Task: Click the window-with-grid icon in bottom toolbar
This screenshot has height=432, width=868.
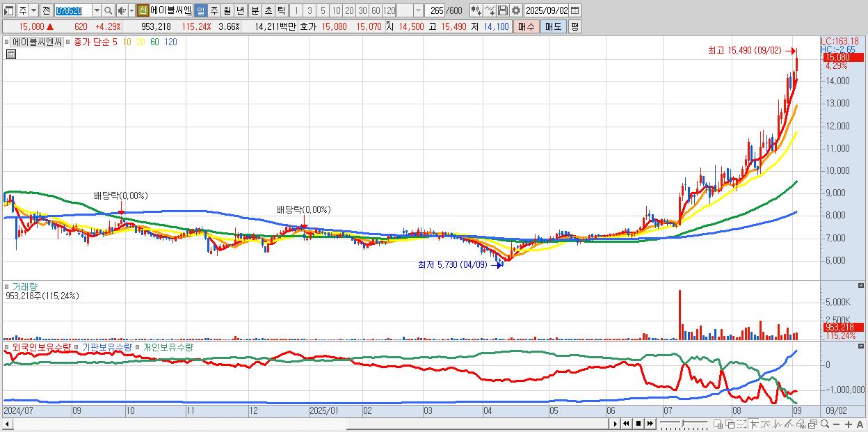Action: point(718,424)
